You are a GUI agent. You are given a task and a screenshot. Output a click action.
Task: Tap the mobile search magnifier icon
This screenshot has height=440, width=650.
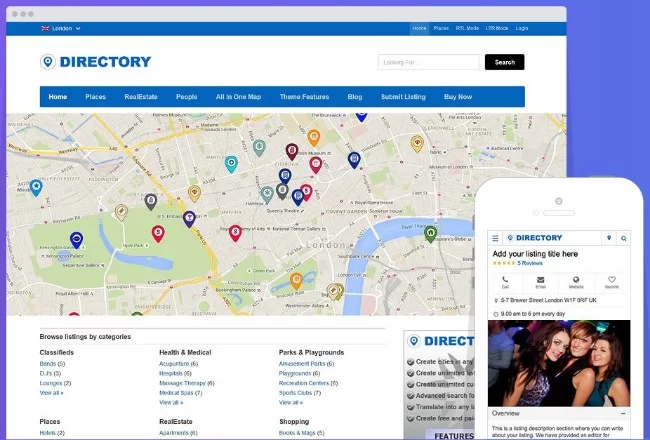point(623,238)
